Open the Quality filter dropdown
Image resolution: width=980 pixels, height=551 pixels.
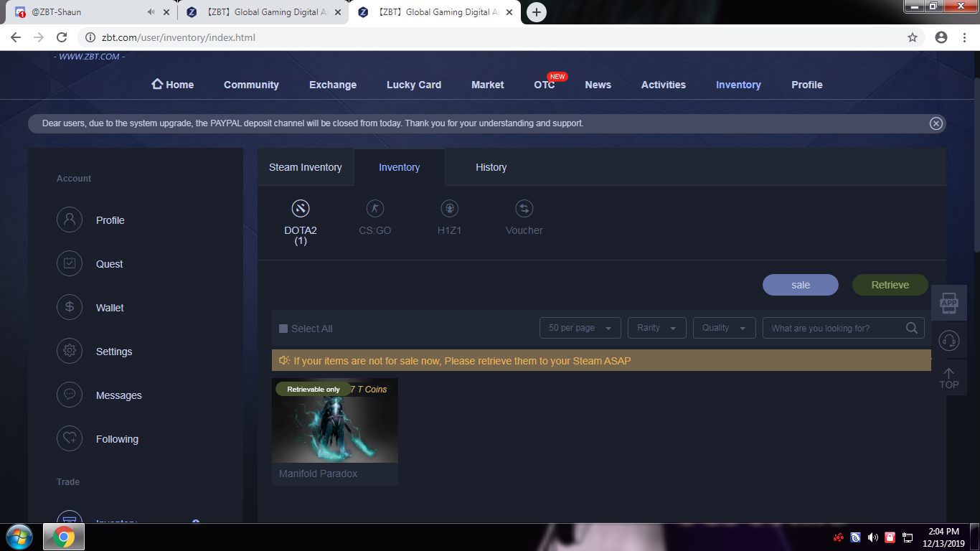coord(724,328)
